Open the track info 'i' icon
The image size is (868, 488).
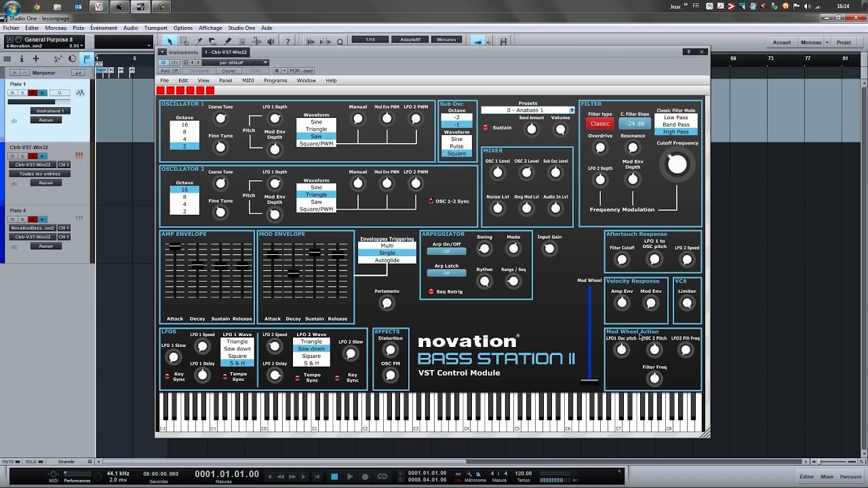tap(22, 58)
